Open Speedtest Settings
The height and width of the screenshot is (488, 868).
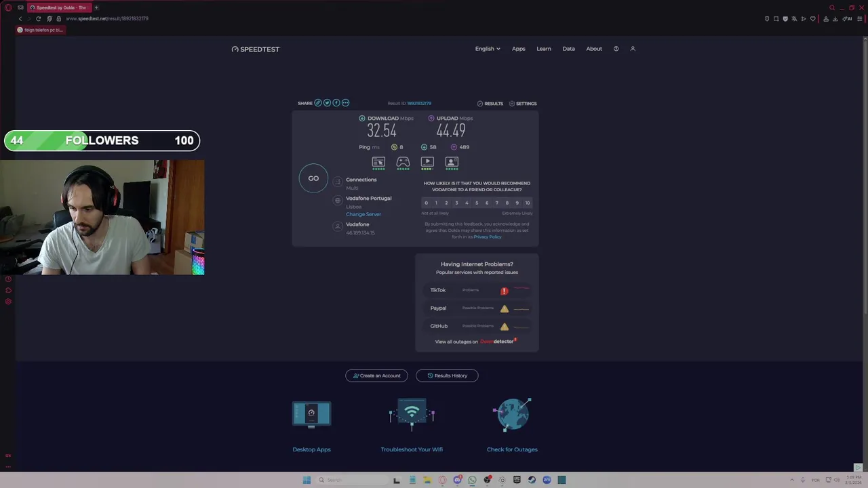point(523,104)
